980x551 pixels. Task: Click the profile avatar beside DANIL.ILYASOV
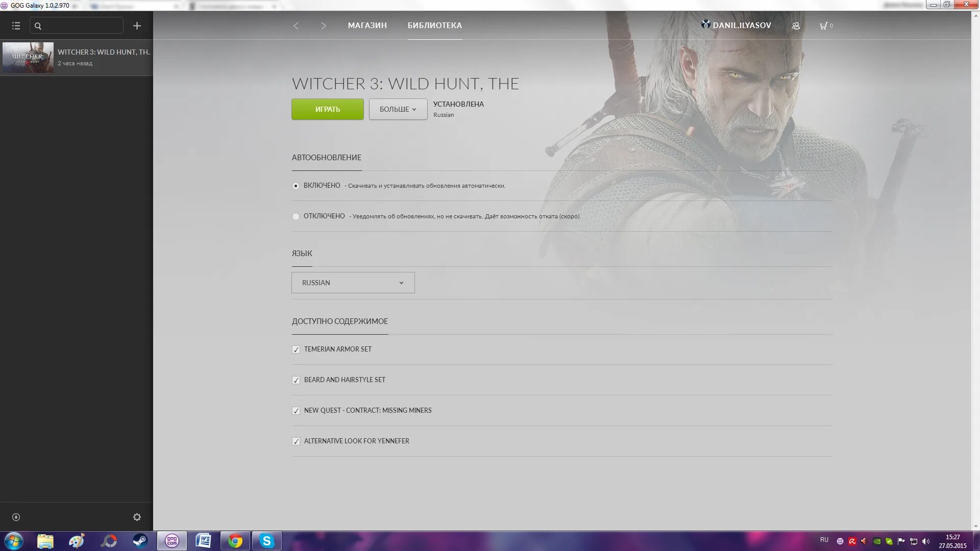click(705, 24)
